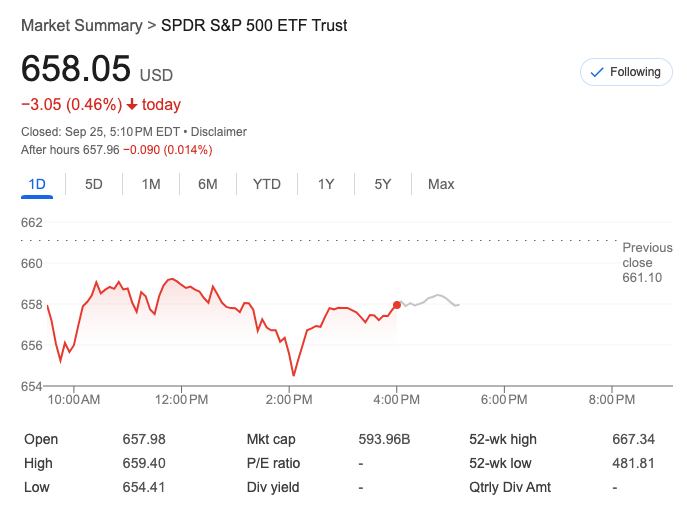Click the 12:00 PM time axis label
The height and width of the screenshot is (511, 687).
(183, 400)
